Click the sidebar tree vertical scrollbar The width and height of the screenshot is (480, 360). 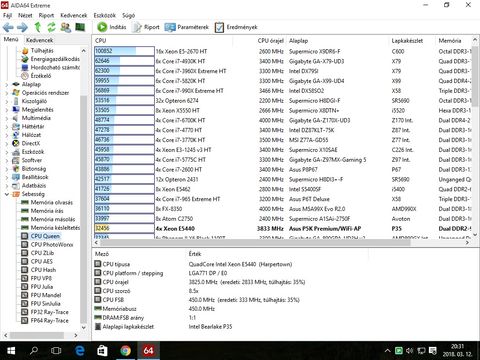coord(83,209)
